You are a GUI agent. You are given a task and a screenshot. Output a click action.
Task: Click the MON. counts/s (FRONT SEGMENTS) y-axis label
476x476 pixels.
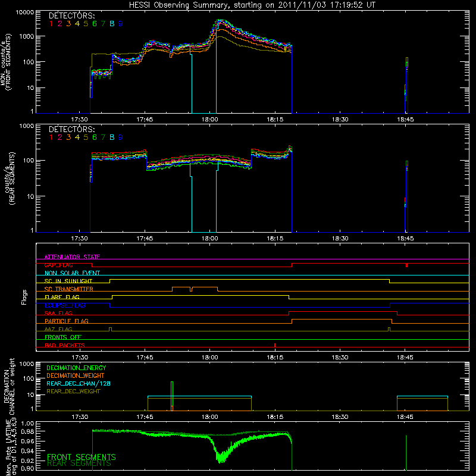(6, 62)
